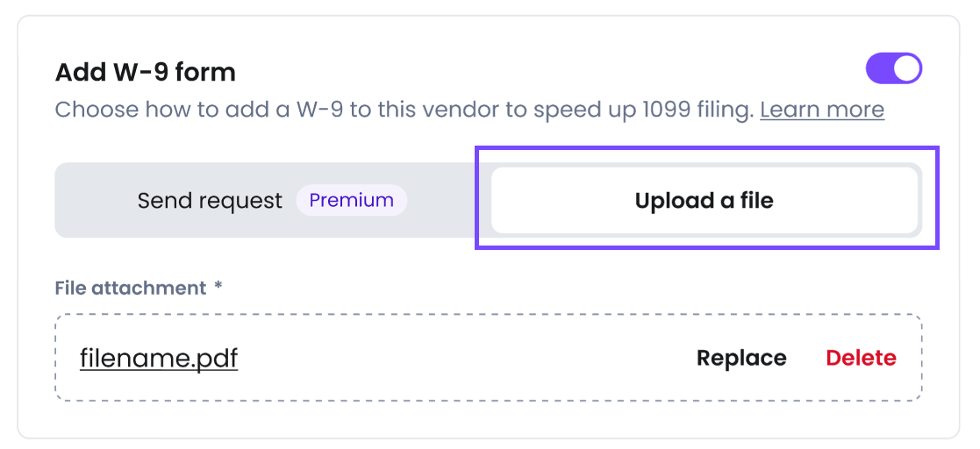Replace the attached file

point(741,358)
